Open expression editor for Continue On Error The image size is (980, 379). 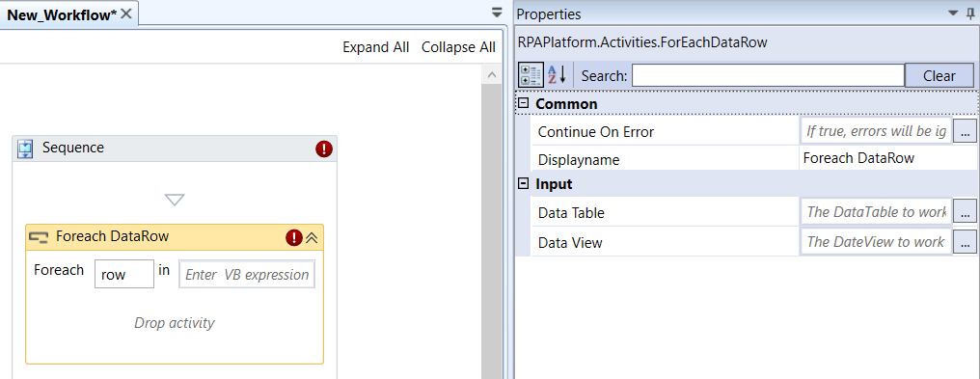[x=965, y=131]
